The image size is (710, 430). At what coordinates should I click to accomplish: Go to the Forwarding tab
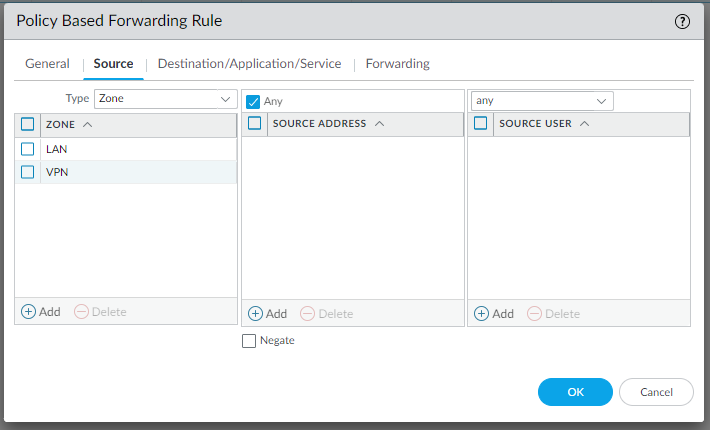point(397,64)
